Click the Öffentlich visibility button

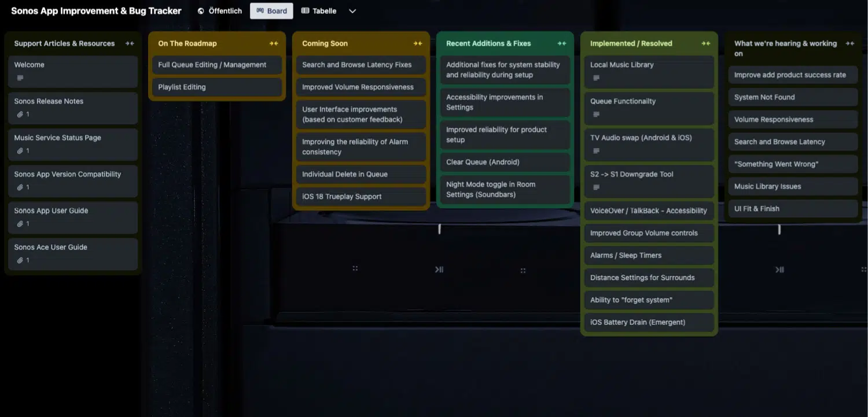tap(220, 11)
